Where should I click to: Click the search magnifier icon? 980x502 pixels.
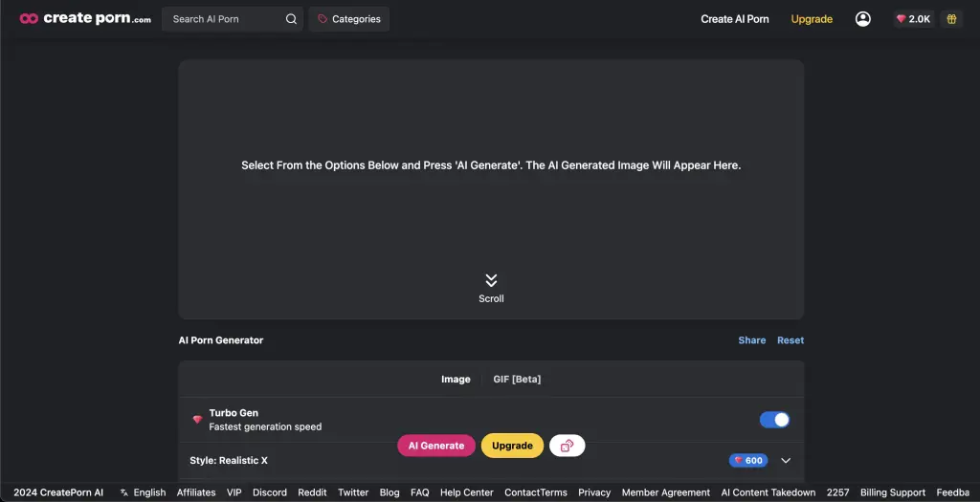point(291,19)
